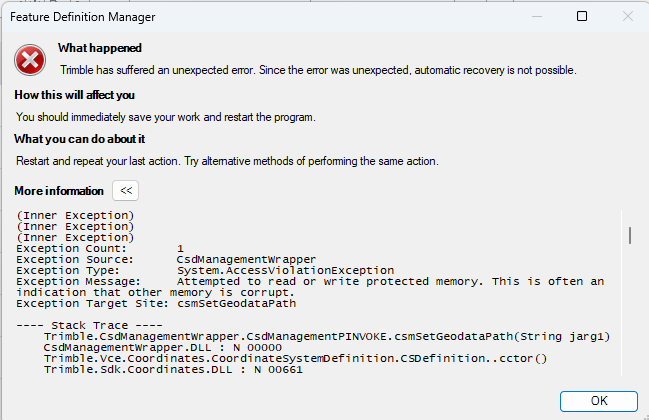Screen dimensions: 649x420
Task: Click the 'What you can do about it' heading
Action: point(80,139)
